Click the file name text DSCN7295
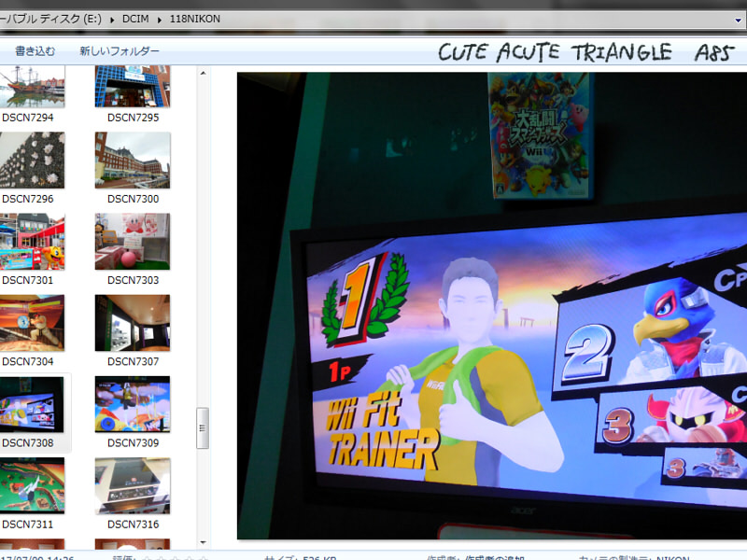 (x=133, y=118)
